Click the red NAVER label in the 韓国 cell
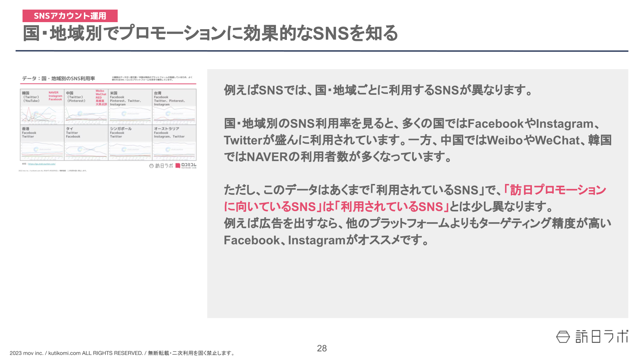 [54, 93]
